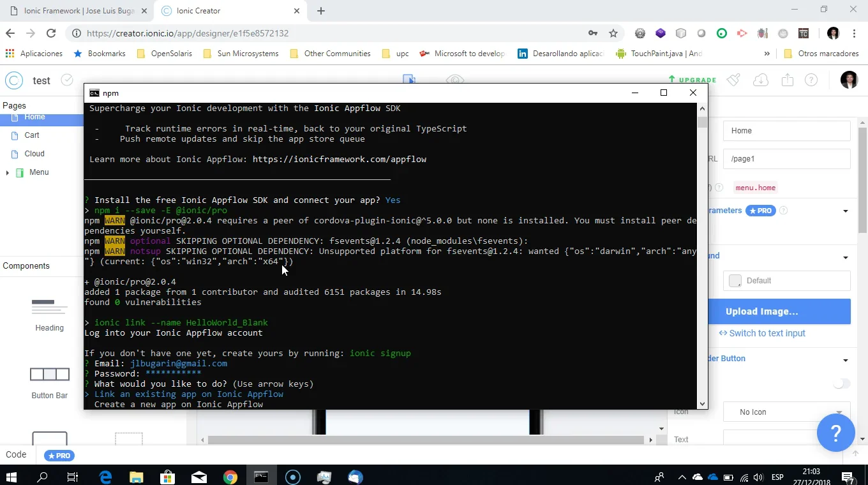
Task: Click the Ionic Creator logo beside test
Action: point(14,80)
